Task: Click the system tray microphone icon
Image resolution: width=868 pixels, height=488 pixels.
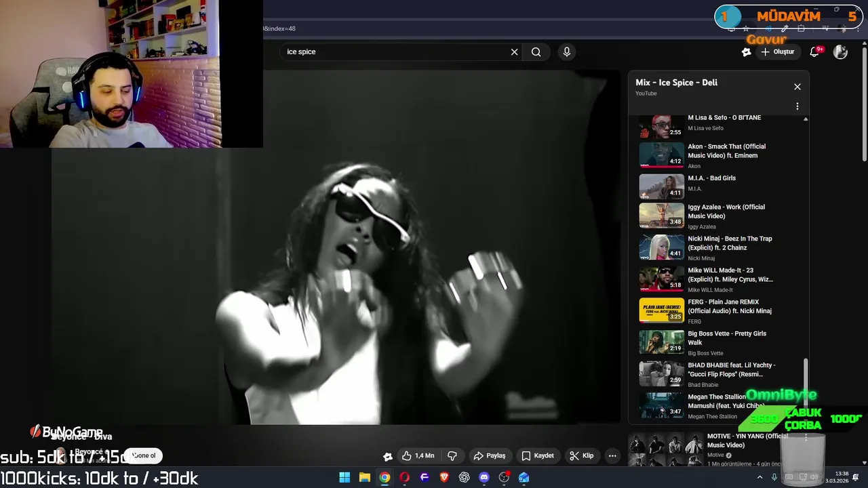Action: (x=774, y=477)
